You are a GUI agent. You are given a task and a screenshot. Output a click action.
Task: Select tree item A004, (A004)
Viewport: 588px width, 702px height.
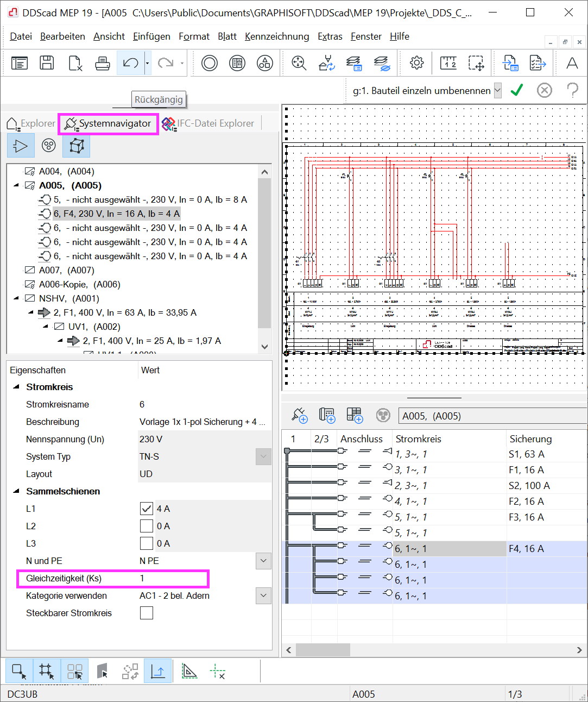pos(67,172)
